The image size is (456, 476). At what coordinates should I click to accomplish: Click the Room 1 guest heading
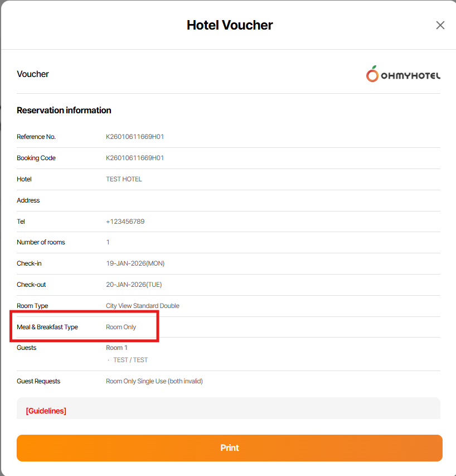pos(117,348)
